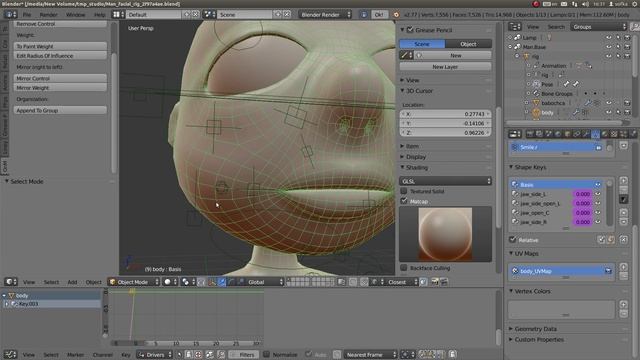
Task: Expand the Custom Properties panel
Action: click(538, 339)
